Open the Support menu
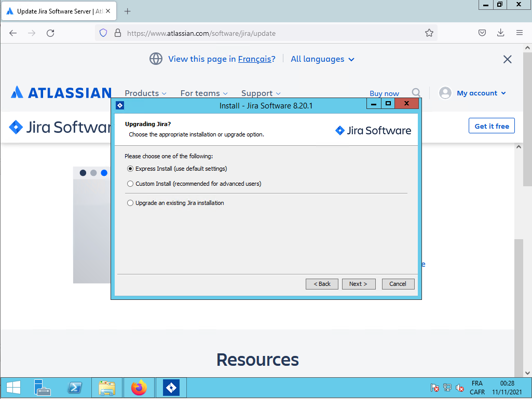532x399 pixels. click(x=261, y=93)
